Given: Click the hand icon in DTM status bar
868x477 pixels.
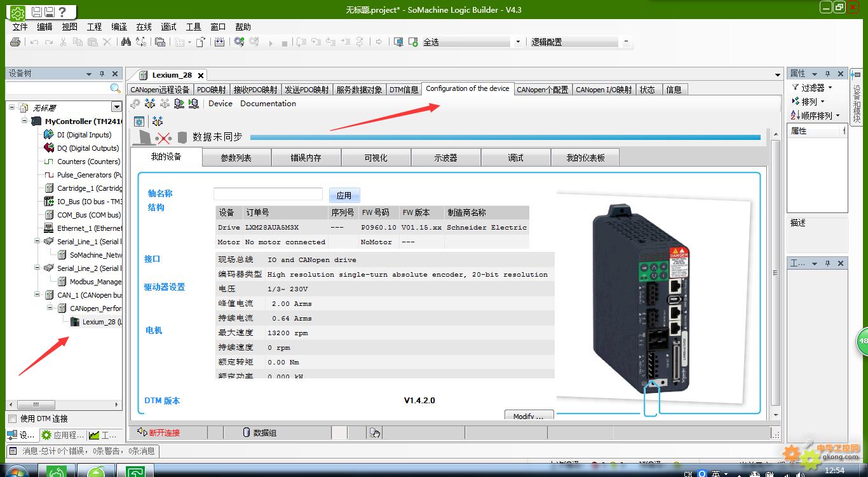Looking at the screenshot, I should (x=375, y=433).
